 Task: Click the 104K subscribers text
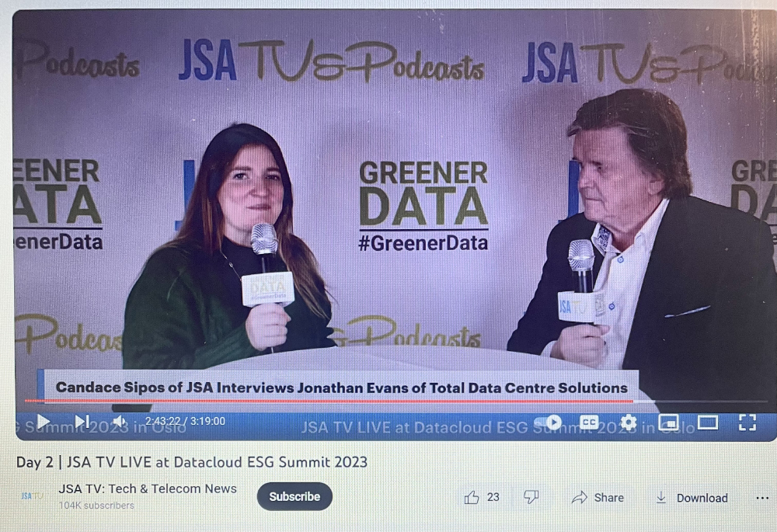(x=96, y=506)
